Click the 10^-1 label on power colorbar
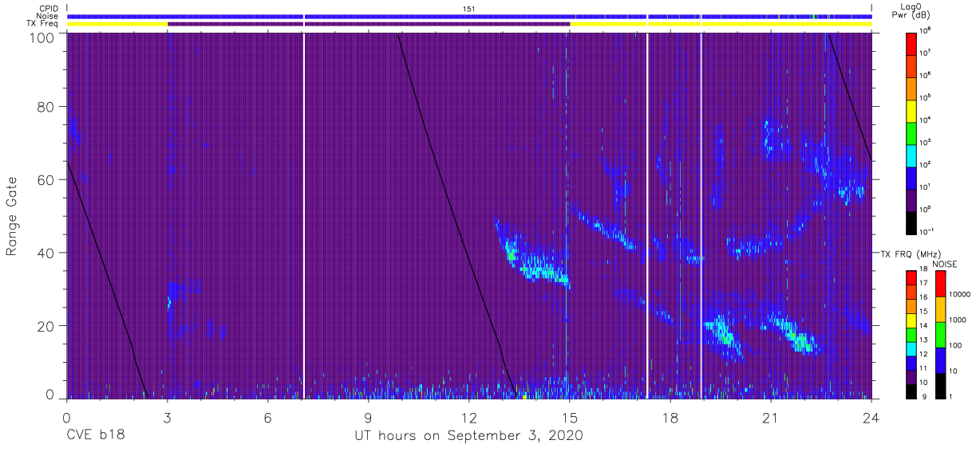980x452 pixels. pos(927,231)
